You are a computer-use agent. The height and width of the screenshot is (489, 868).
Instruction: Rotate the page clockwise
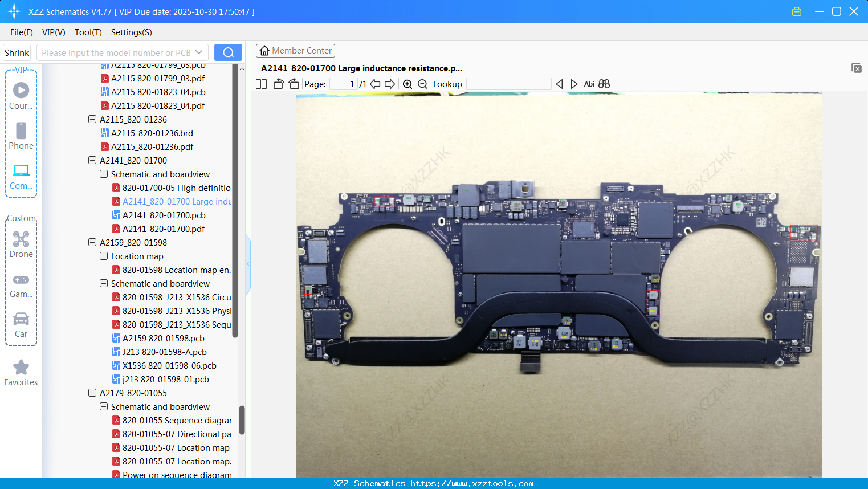[x=294, y=84]
